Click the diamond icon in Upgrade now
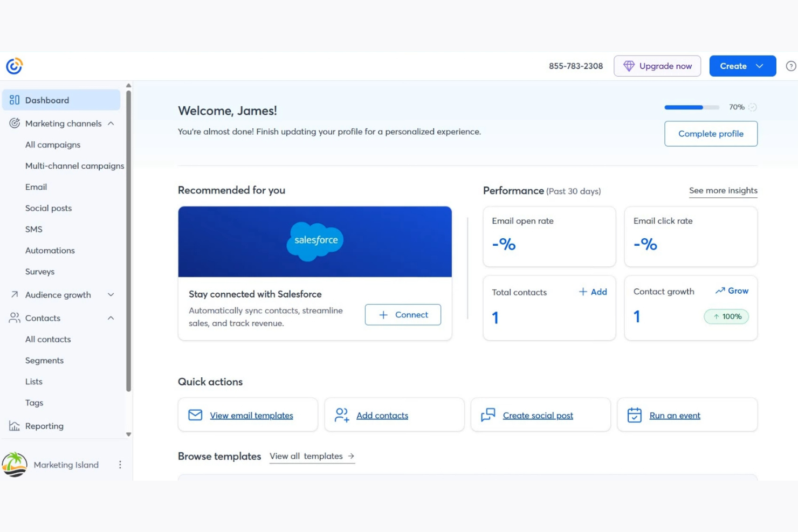 (x=629, y=66)
